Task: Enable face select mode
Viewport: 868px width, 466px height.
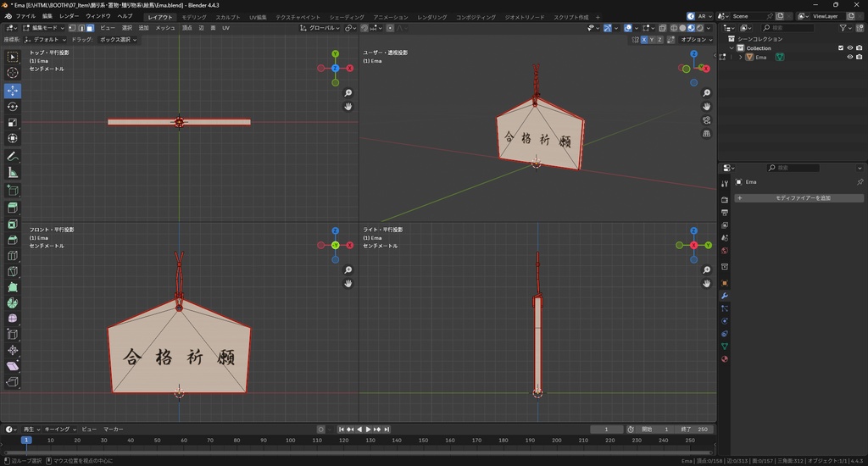Action: point(90,28)
